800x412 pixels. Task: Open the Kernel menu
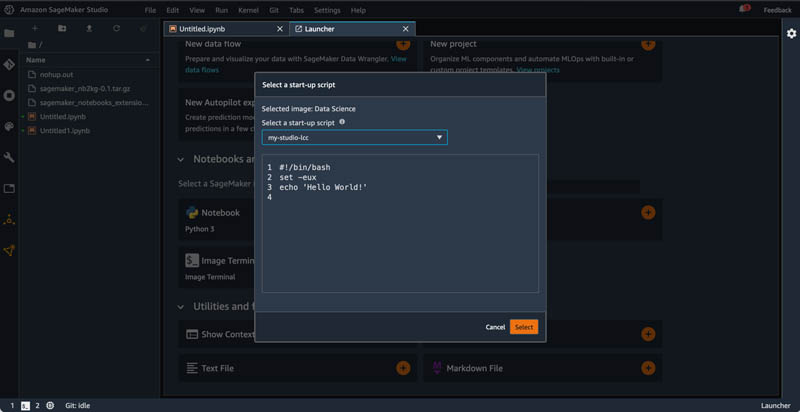click(248, 10)
